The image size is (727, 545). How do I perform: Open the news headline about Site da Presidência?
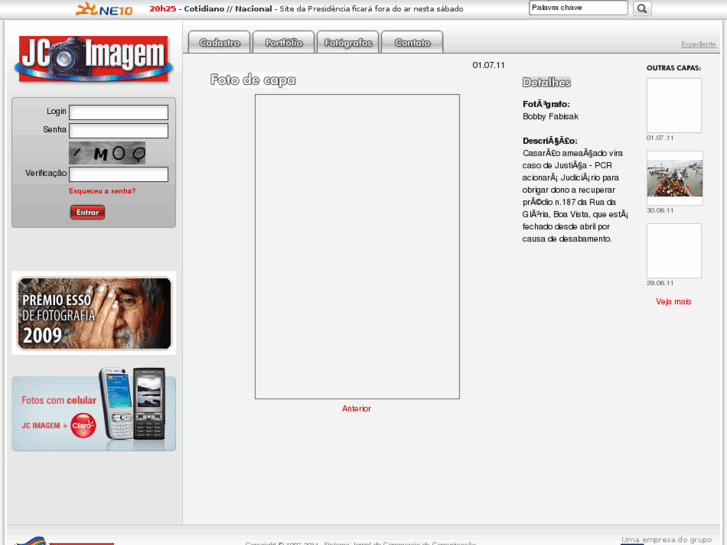coord(371,9)
